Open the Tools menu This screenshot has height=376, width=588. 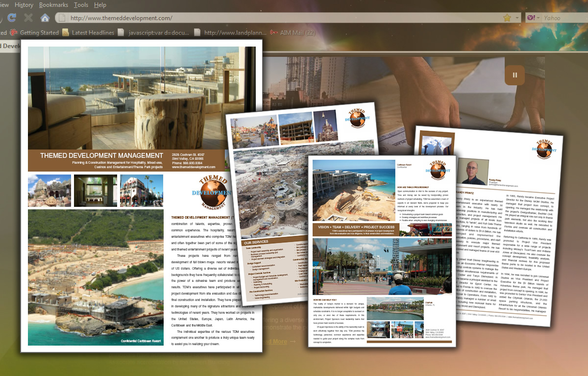tap(81, 5)
